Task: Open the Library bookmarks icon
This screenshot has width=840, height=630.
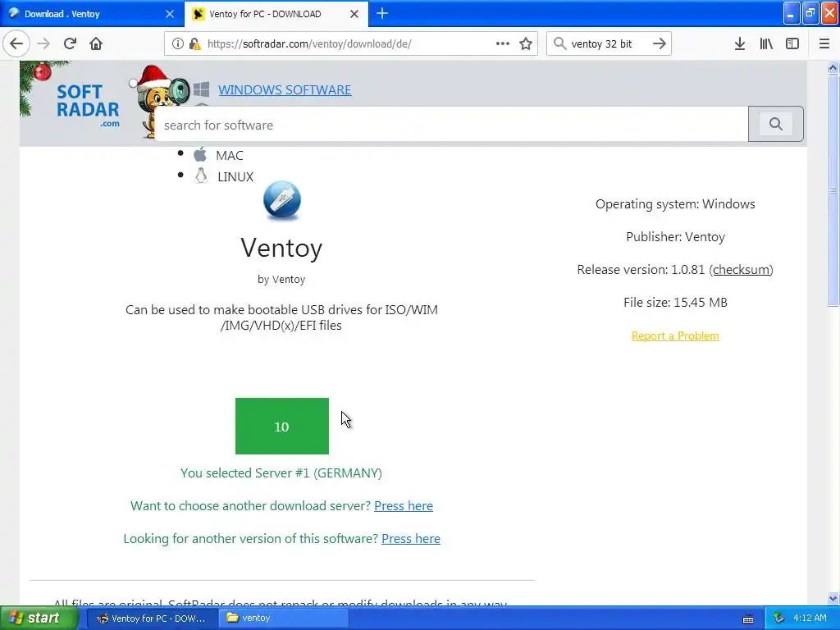Action: 766,43
